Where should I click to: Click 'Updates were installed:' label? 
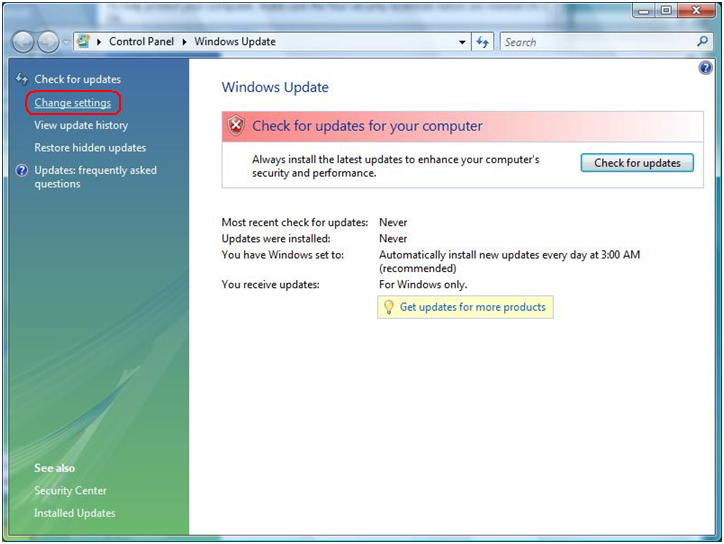point(276,238)
